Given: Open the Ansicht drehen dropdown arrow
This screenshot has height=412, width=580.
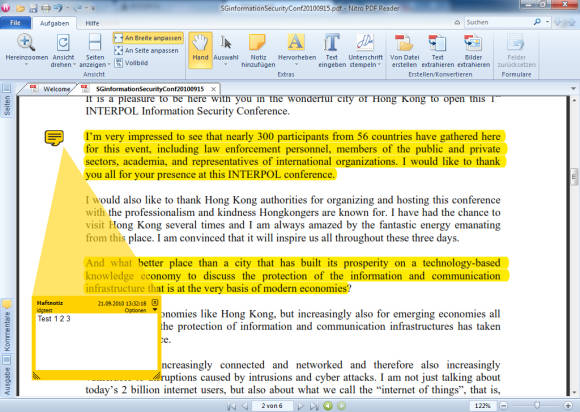Looking at the screenshot, I should [74, 65].
